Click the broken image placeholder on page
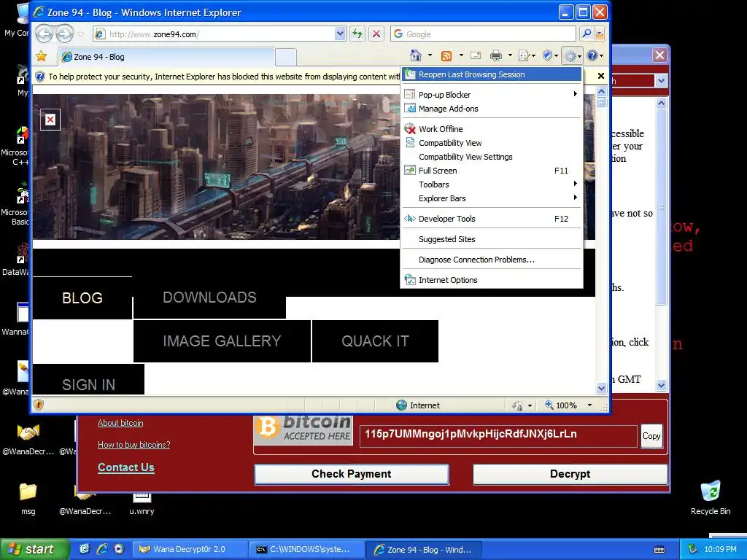Viewport: 747px width, 560px height. [50, 120]
